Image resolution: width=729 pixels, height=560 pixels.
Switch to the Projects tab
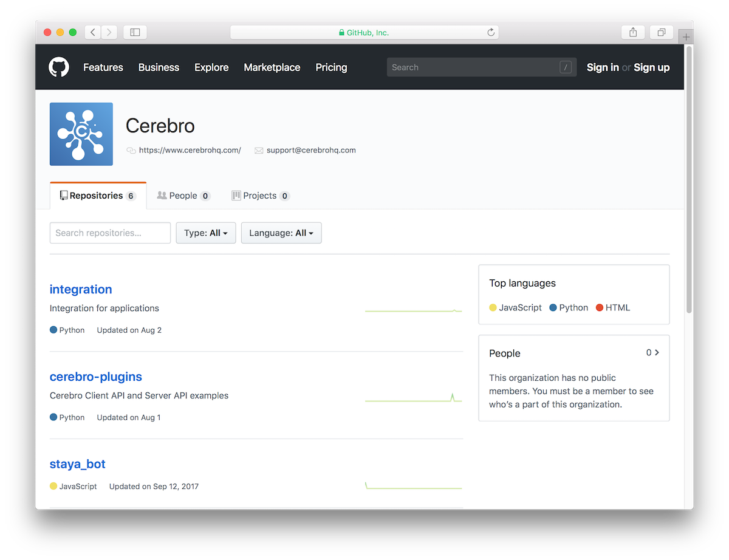tap(261, 196)
